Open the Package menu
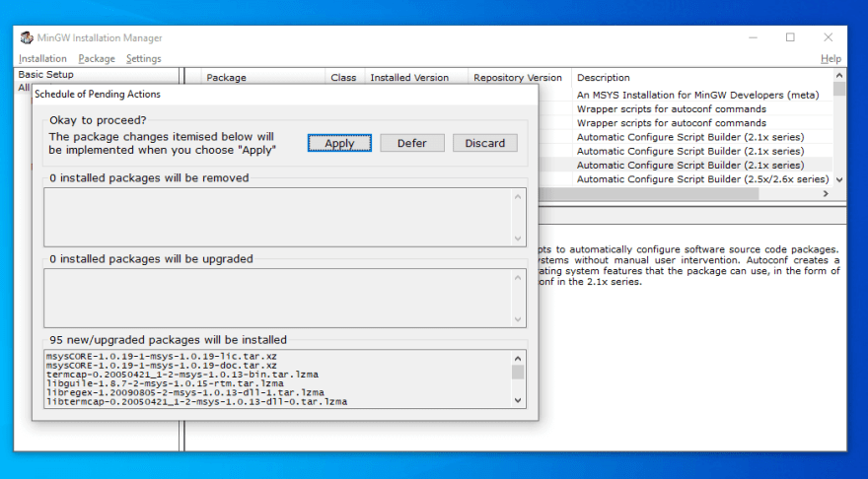This screenshot has height=479, width=868. pyautogui.click(x=97, y=58)
